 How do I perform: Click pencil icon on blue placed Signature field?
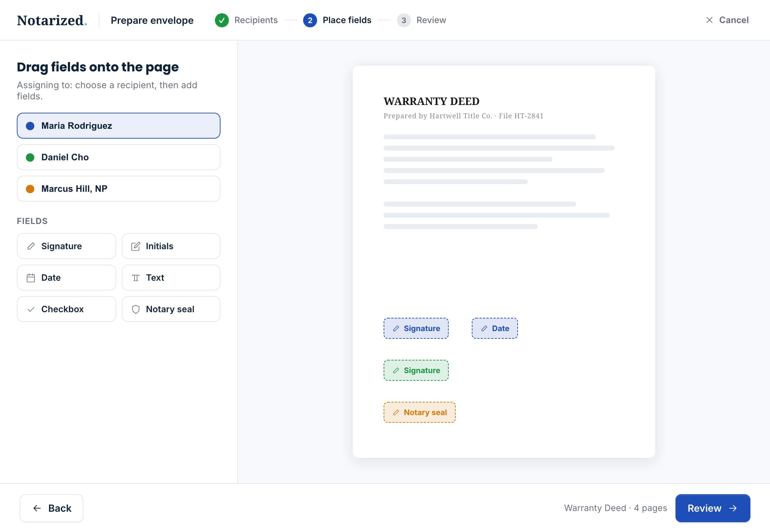coord(396,328)
